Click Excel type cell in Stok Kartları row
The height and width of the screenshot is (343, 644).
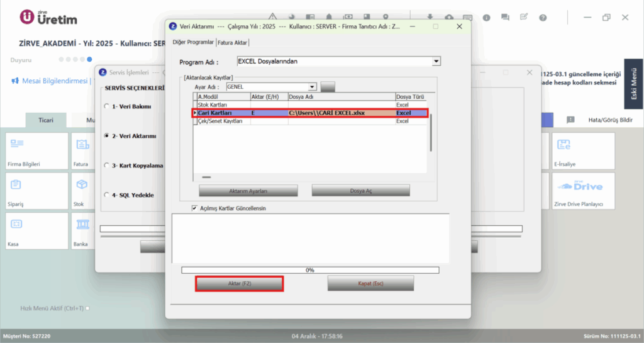pyautogui.click(x=410, y=104)
